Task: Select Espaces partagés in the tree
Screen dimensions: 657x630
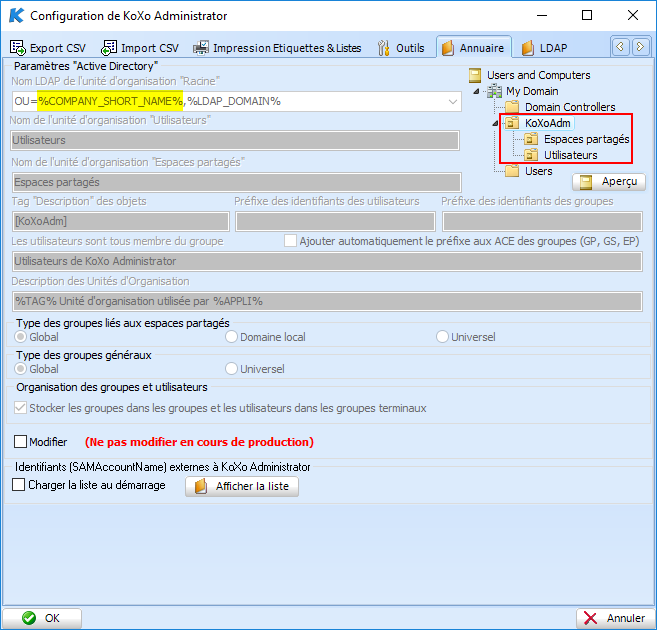Action: coord(586,139)
